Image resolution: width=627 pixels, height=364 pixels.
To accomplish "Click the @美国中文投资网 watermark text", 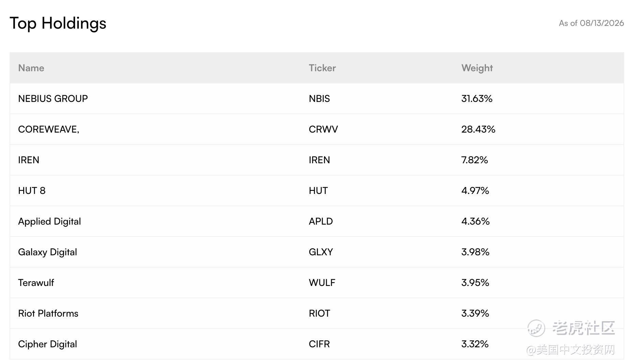I will (571, 350).
